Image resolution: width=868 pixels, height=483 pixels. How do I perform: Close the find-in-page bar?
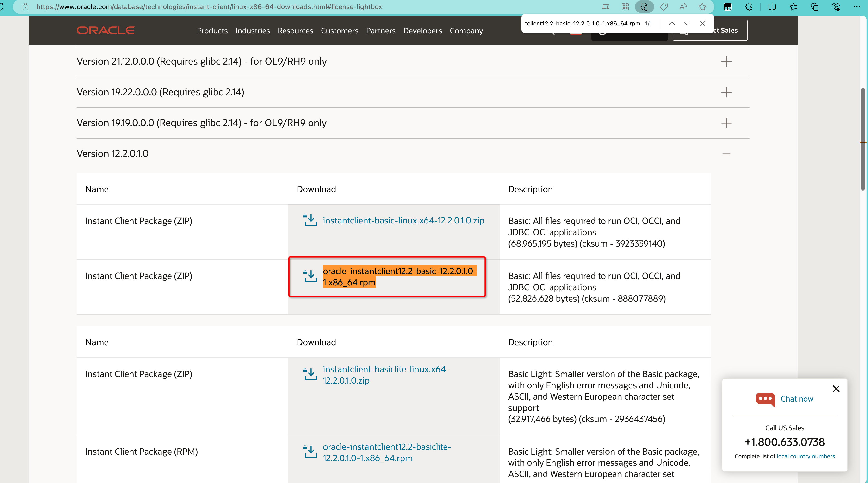coord(703,24)
